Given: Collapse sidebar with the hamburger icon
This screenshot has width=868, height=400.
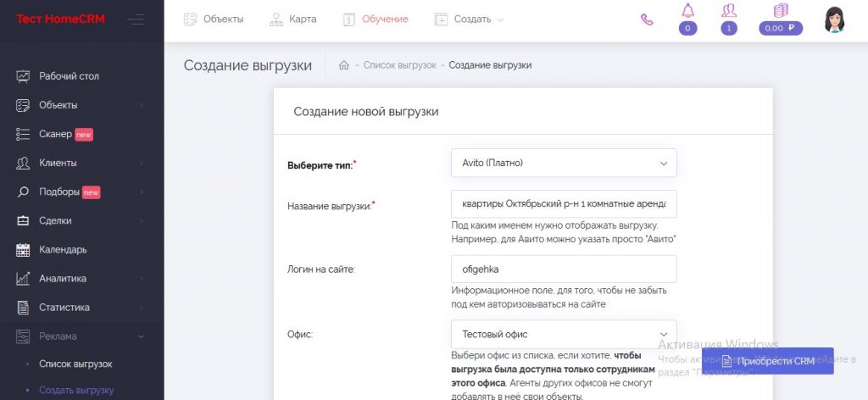Looking at the screenshot, I should tap(136, 19).
